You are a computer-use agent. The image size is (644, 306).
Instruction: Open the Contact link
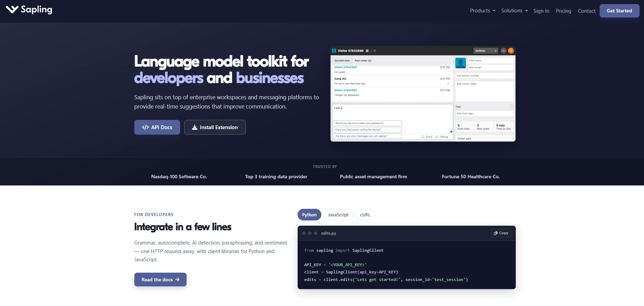pos(586,11)
